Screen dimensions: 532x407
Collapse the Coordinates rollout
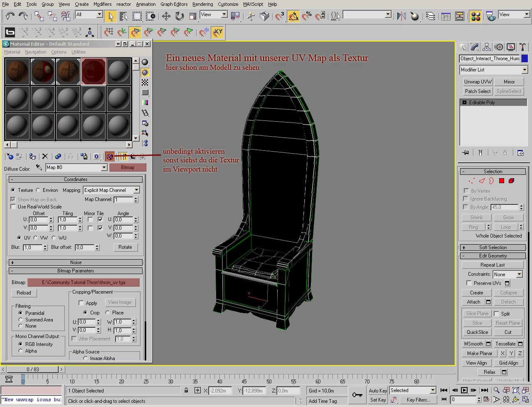(76, 179)
